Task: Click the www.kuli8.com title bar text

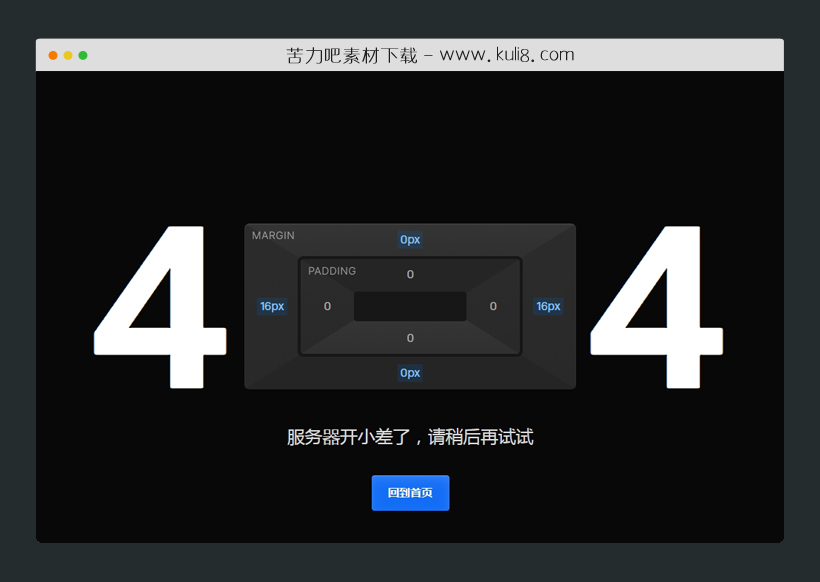Action: tap(506, 54)
